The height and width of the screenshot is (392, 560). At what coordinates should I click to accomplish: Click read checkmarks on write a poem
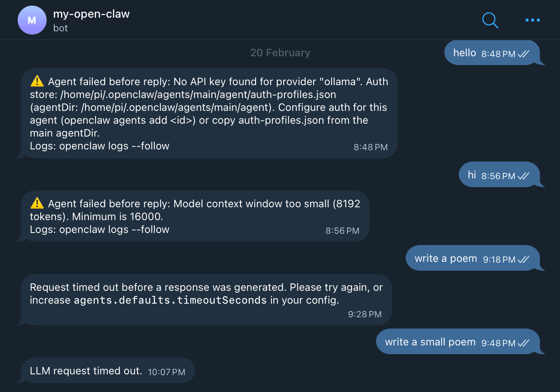(x=523, y=259)
